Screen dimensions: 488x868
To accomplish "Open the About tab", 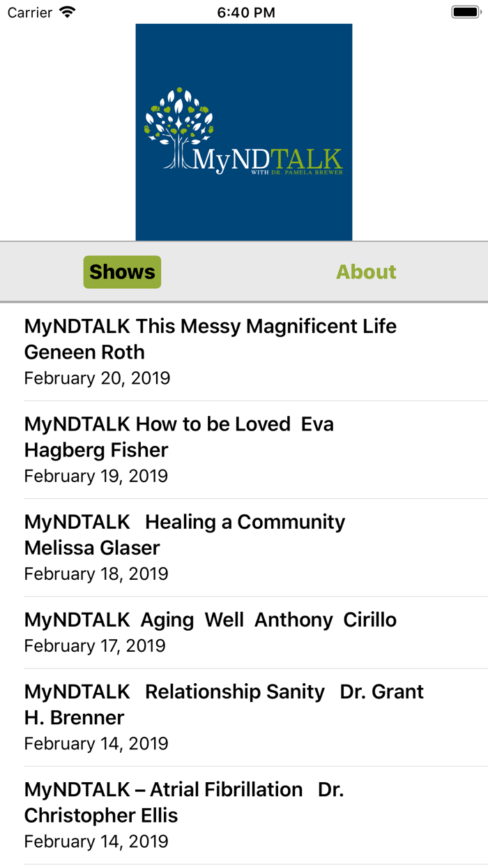I will pos(365,271).
